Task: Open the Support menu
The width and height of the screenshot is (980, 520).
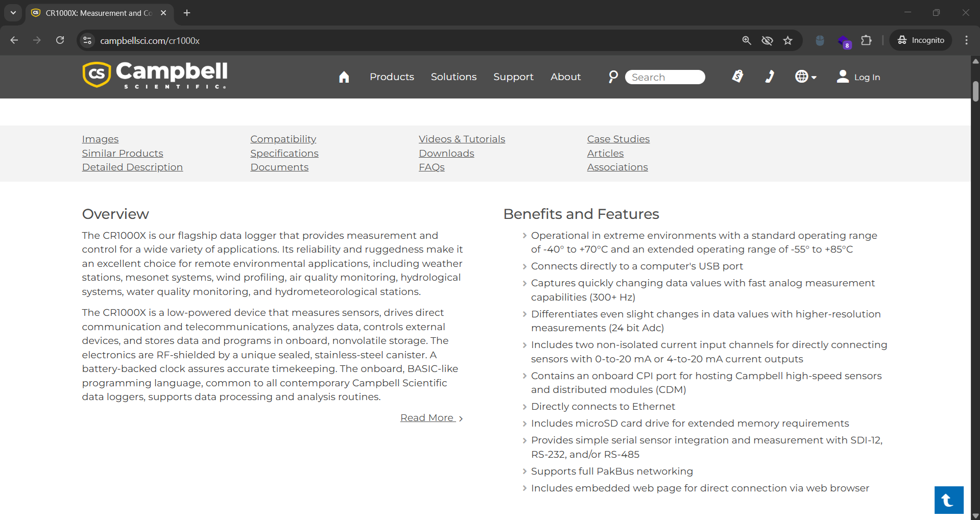Action: pyautogui.click(x=513, y=77)
